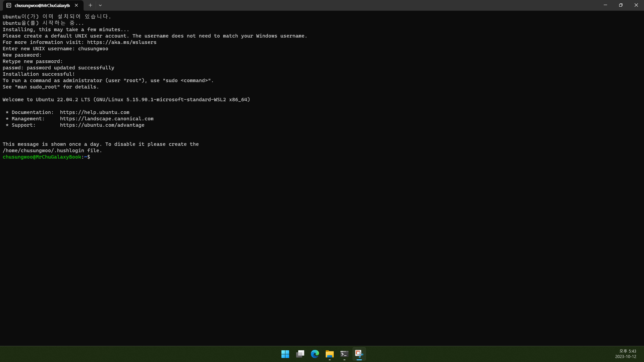Click the https://aka.ms/wslusers link
This screenshot has width=644, height=362.
122,42
